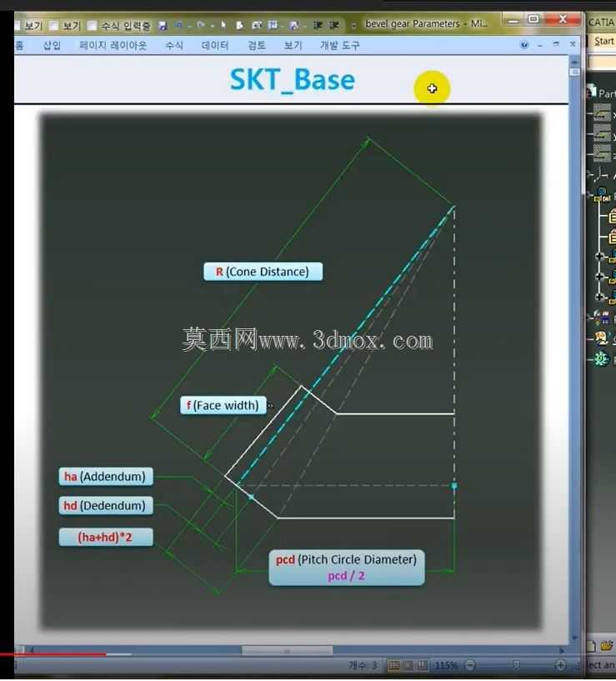Expand the second plus node in the CATIA tree
This screenshot has width=616, height=681.
point(599,277)
